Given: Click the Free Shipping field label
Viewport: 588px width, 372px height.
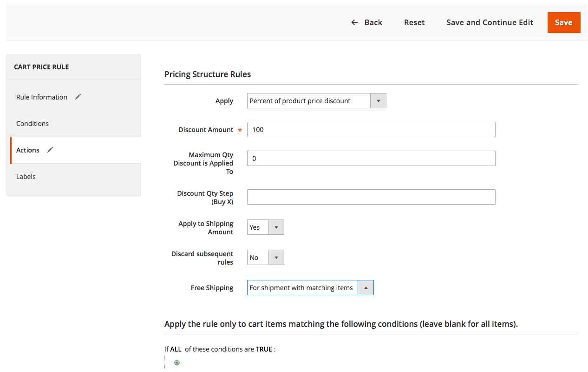Looking at the screenshot, I should (212, 288).
